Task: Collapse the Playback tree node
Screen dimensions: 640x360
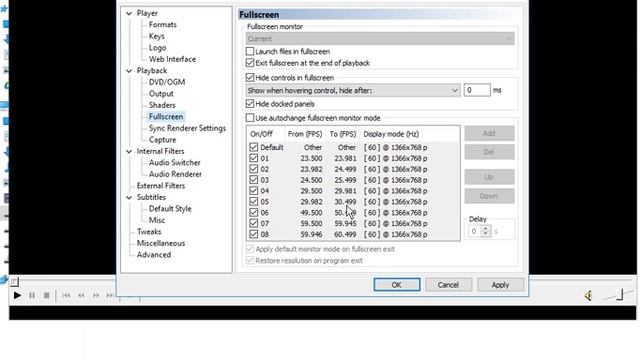Action: (x=129, y=71)
